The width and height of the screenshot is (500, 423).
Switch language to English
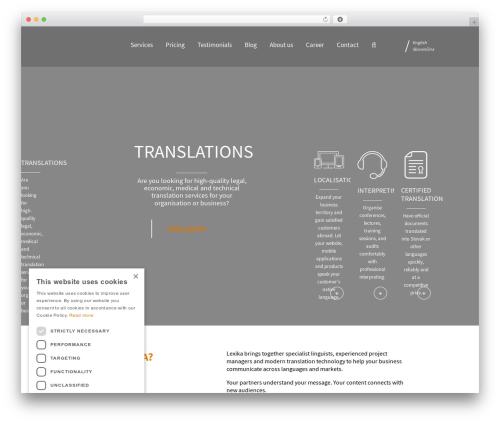(x=420, y=43)
